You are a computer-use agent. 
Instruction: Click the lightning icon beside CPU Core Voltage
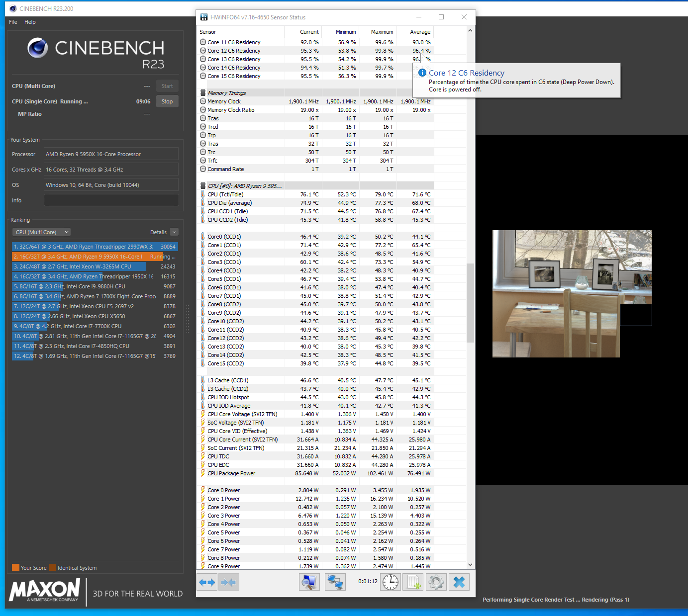tap(203, 414)
